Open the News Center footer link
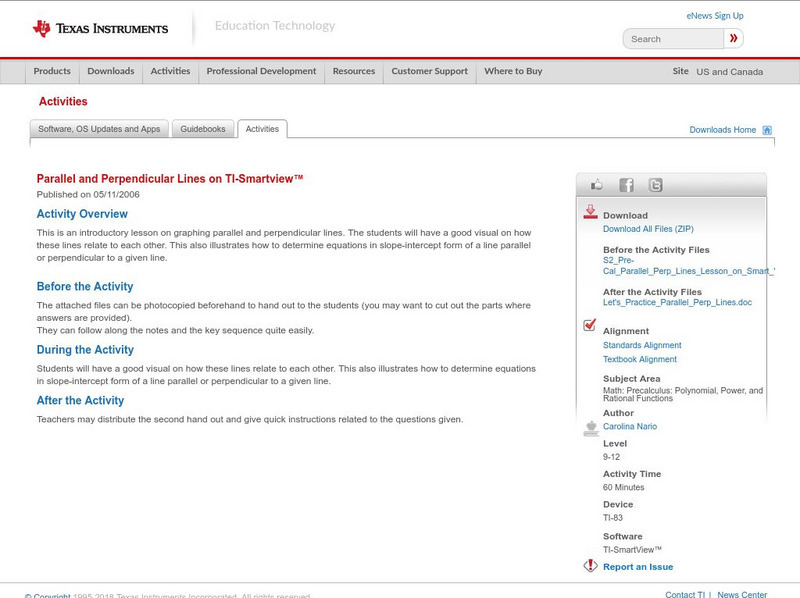 click(x=742, y=594)
